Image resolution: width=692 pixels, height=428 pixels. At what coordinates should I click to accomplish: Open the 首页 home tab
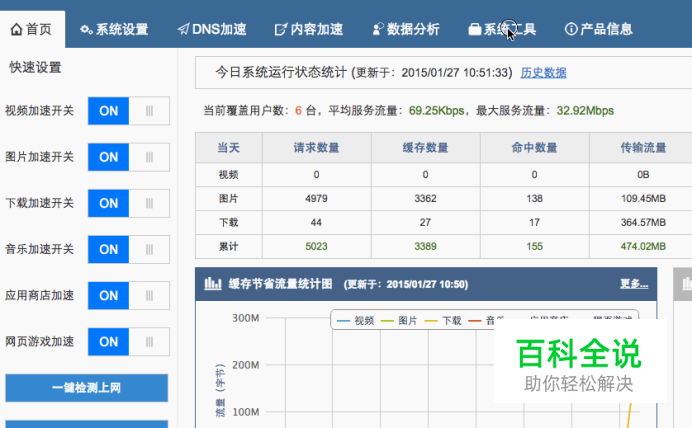(x=32, y=29)
